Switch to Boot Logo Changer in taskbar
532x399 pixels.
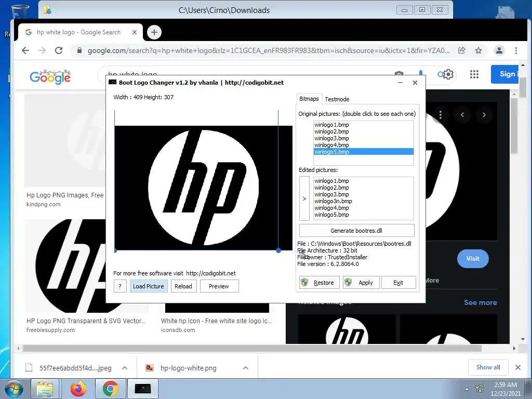pyautogui.click(x=143, y=389)
